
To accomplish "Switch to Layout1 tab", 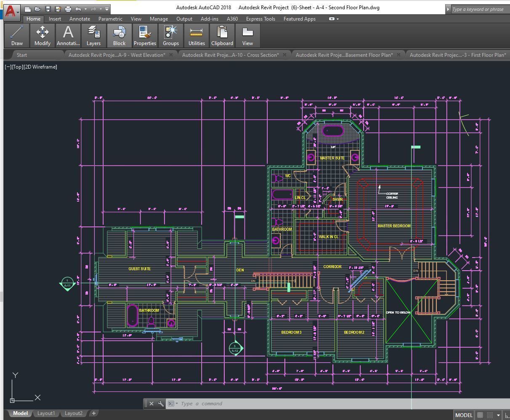I will point(46,413).
